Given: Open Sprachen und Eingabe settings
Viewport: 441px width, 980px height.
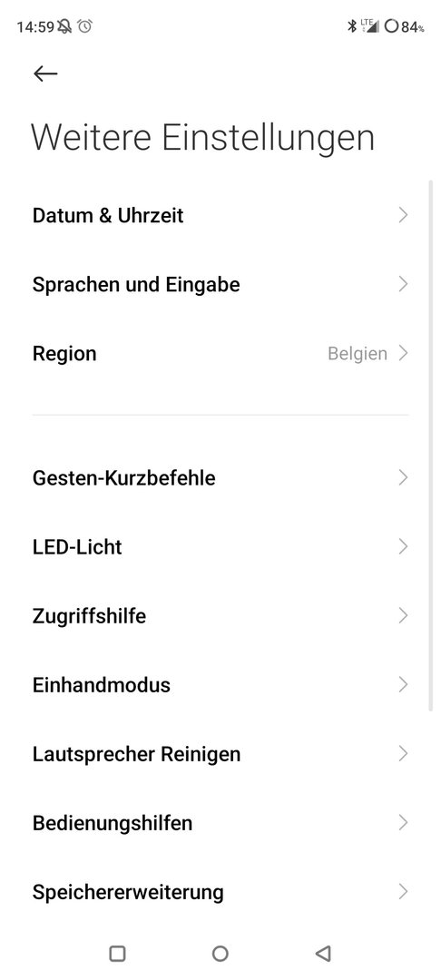Looking at the screenshot, I should pos(220,284).
